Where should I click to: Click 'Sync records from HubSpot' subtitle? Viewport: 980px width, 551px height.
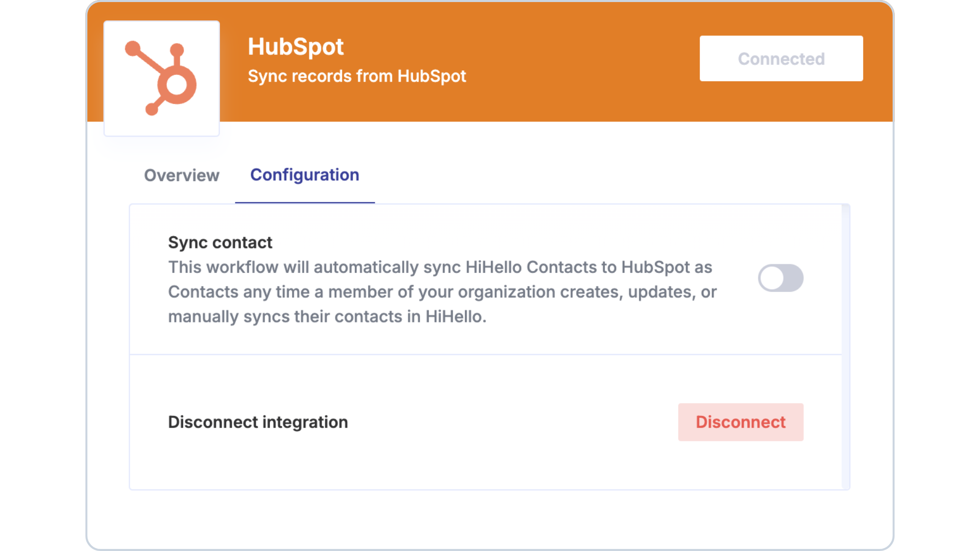pyautogui.click(x=357, y=76)
